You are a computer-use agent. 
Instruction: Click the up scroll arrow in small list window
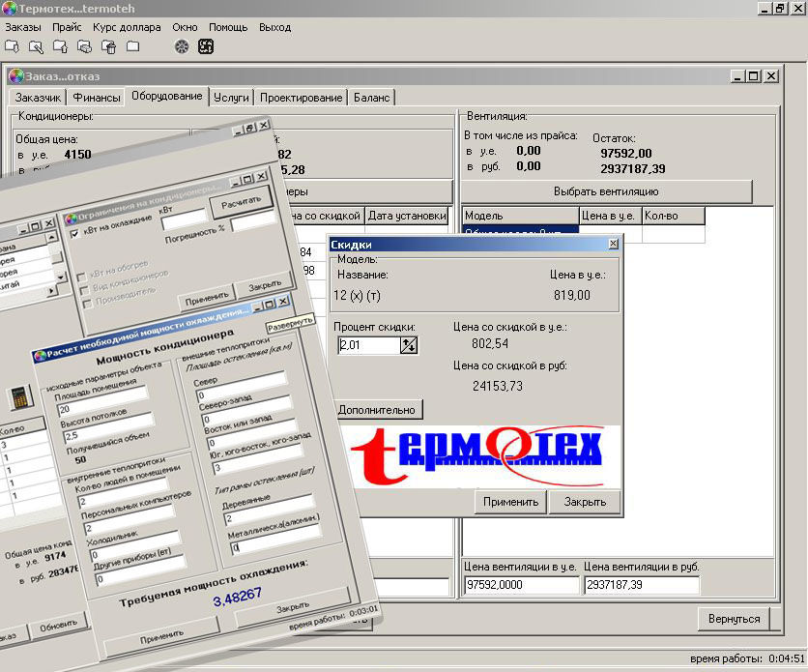pyautogui.click(x=51, y=238)
